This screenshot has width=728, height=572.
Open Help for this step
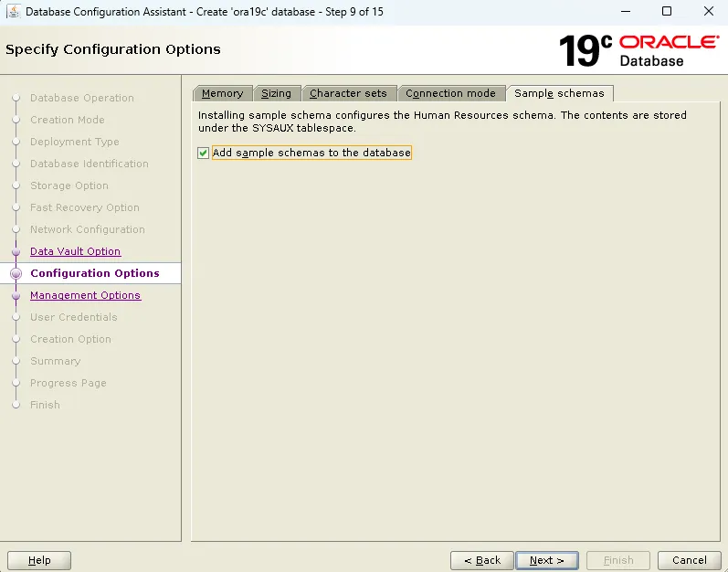(x=39, y=560)
